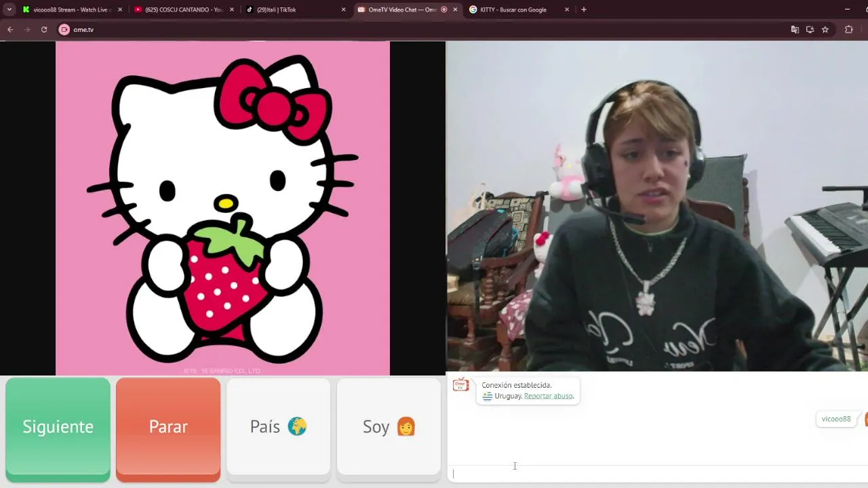Click the OmeTV logo in chat
Viewport: 868px width, 488px height.
(x=461, y=385)
